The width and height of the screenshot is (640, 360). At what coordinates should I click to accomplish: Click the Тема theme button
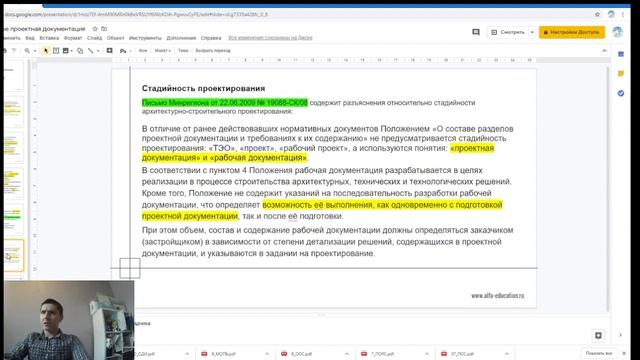click(x=183, y=51)
